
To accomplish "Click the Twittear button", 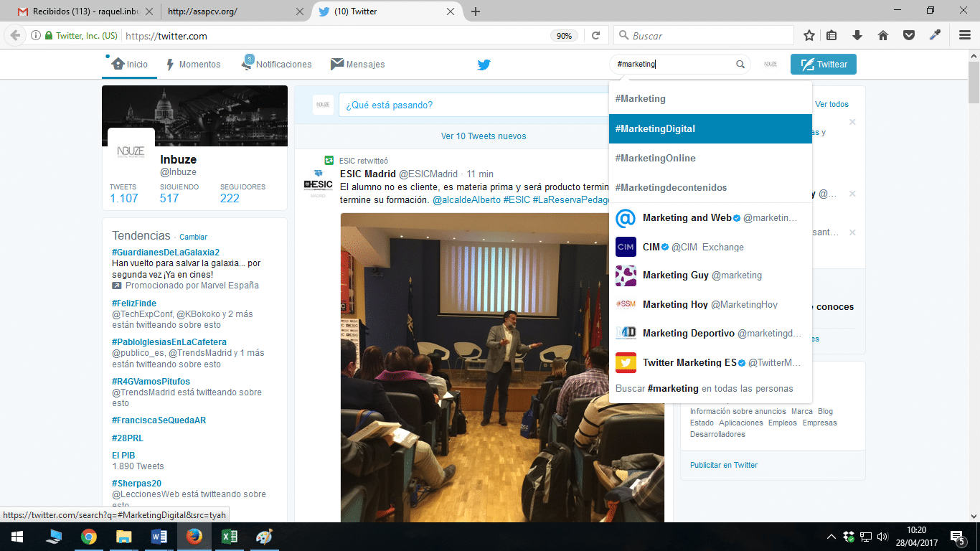I will [x=824, y=65].
